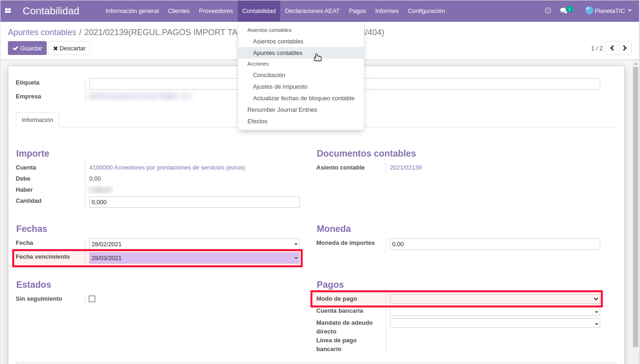Click the Cantidad input field
Screen dimensions: 640x364
[x=194, y=202]
